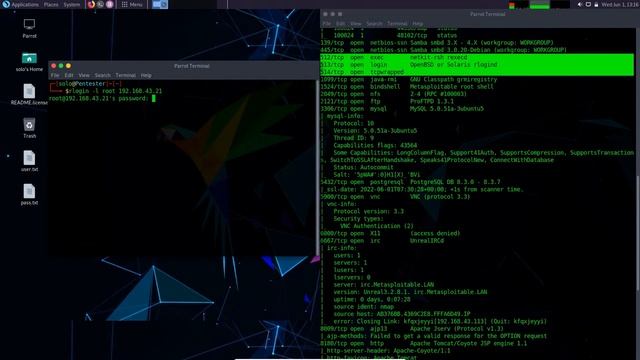Open the Menu button with grid icon
This screenshot has width=640, height=360.
tap(132, 4)
